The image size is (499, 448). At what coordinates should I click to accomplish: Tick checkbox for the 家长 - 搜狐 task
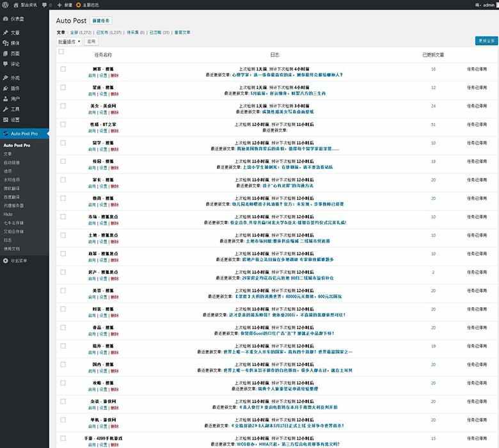63,180
